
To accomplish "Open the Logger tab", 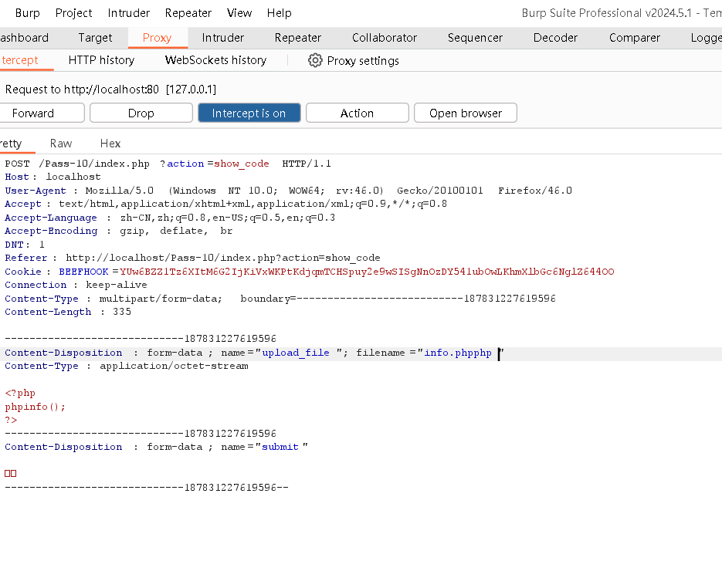I will 706,38.
